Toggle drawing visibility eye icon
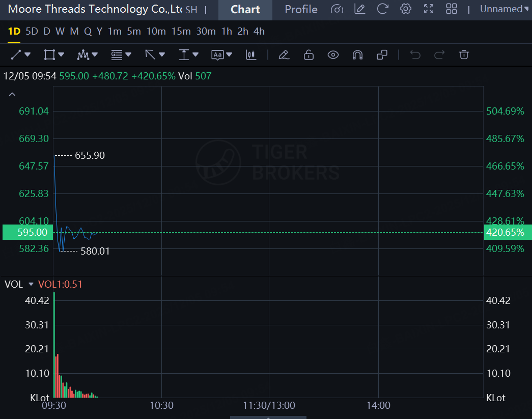 (x=333, y=54)
